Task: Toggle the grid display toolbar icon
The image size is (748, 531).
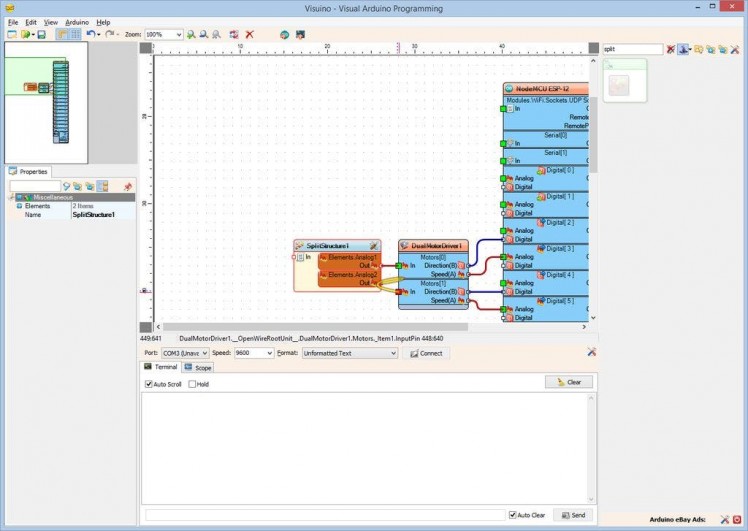Action: pos(75,34)
